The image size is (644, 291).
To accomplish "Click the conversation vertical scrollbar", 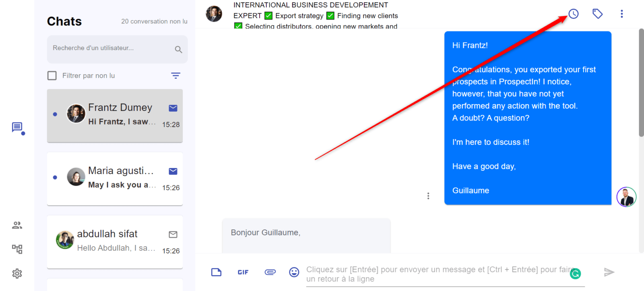I will click(x=641, y=83).
